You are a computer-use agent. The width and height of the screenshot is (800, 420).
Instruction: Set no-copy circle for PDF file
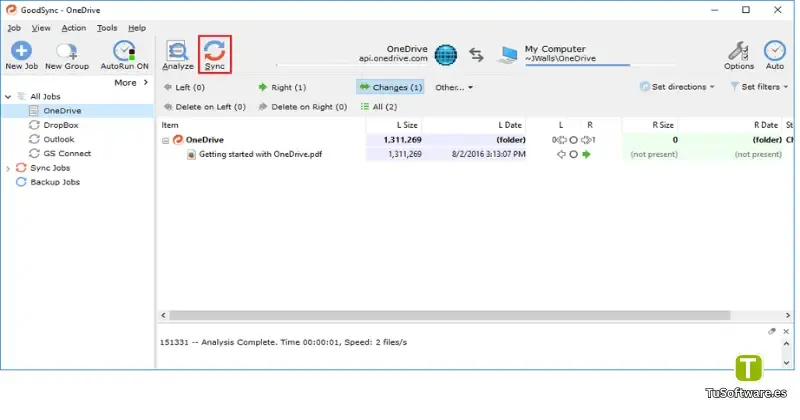point(573,154)
